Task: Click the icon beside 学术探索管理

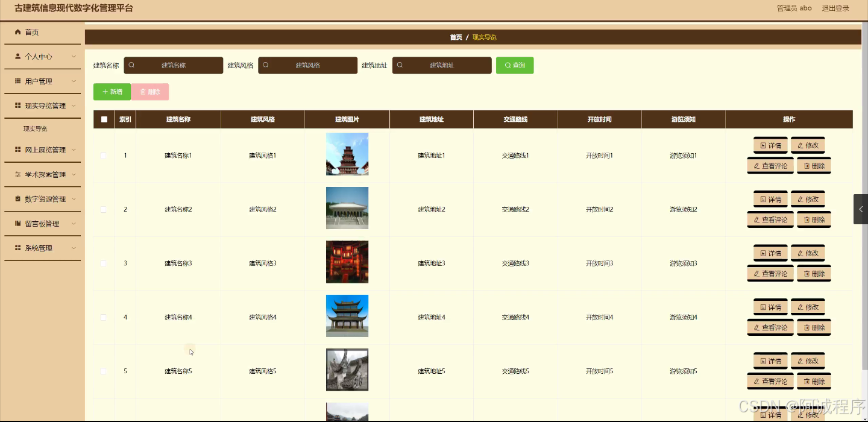Action: tap(18, 174)
